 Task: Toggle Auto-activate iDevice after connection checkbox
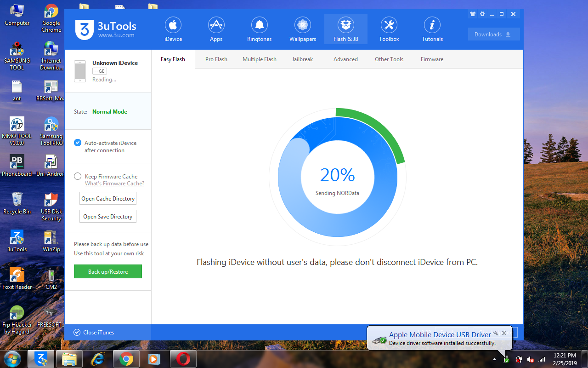point(78,143)
